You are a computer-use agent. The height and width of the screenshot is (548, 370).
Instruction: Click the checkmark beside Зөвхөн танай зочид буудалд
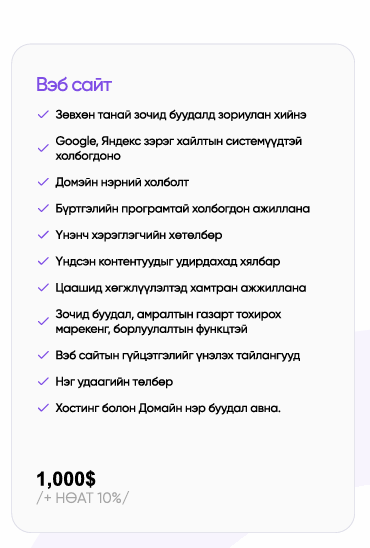coord(43,115)
